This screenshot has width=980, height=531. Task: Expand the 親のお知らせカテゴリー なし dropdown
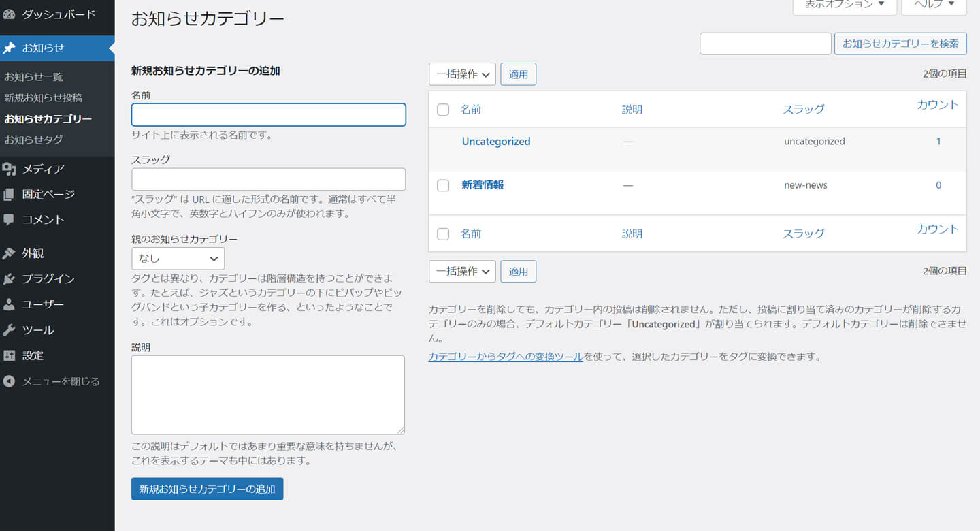178,259
